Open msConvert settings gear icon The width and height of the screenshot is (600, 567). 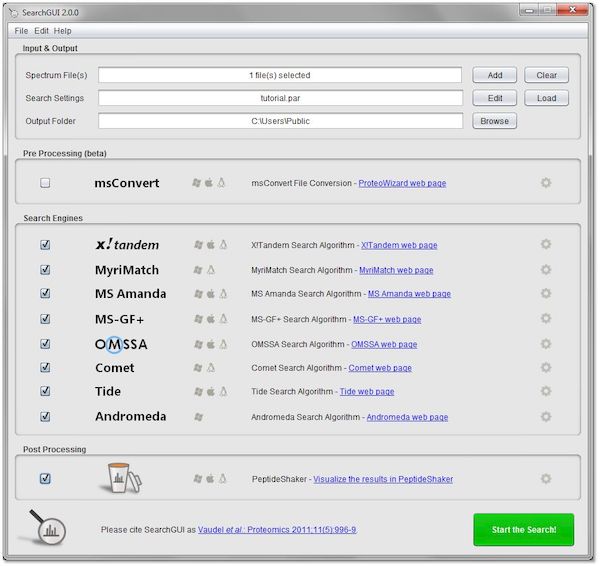point(546,182)
